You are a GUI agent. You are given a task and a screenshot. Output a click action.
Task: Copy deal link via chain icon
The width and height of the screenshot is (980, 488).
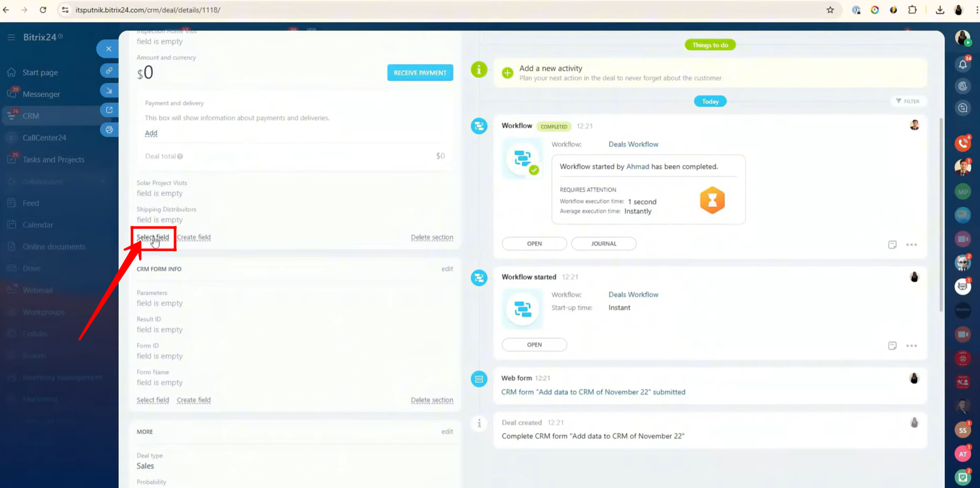(109, 70)
